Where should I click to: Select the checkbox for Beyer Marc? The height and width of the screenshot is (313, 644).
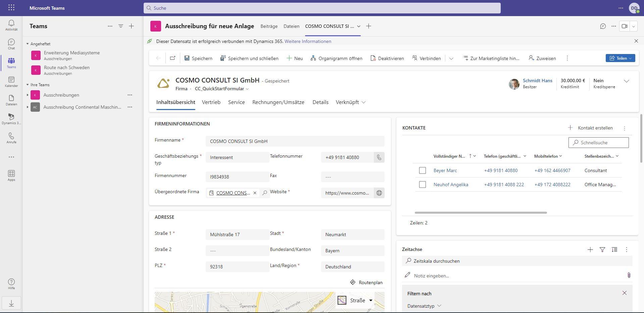pos(422,170)
